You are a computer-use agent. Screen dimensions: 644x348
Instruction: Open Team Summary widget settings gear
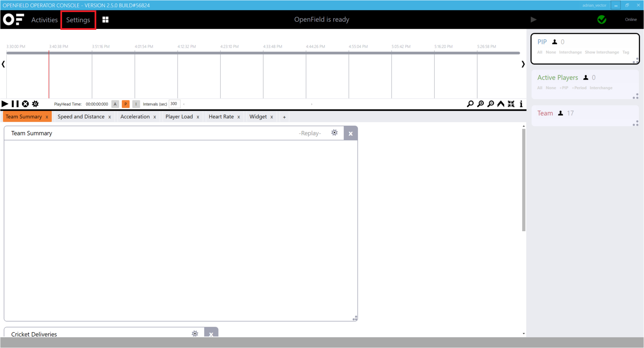coord(334,133)
